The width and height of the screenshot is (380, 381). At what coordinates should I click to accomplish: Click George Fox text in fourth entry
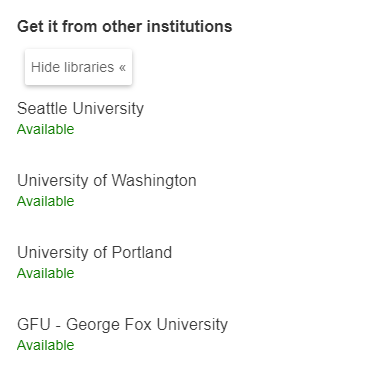pyautogui.click(x=109, y=325)
